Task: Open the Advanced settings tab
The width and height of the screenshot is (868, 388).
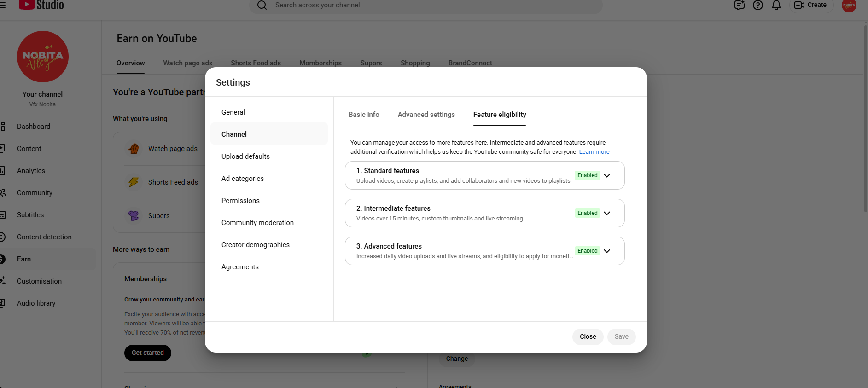Action: point(426,115)
